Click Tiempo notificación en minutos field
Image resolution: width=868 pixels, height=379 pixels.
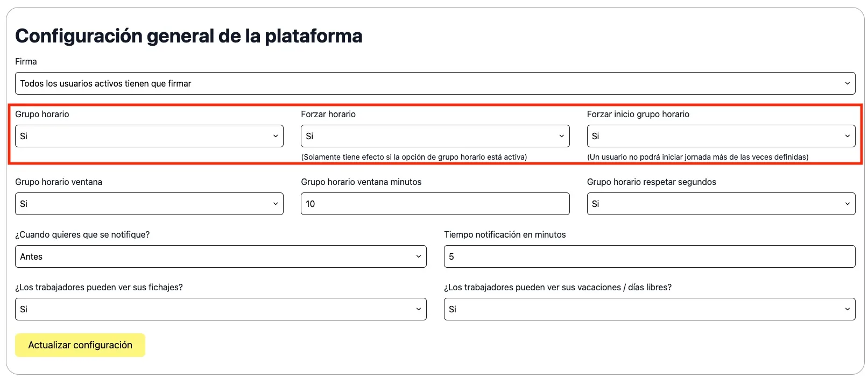click(x=649, y=256)
